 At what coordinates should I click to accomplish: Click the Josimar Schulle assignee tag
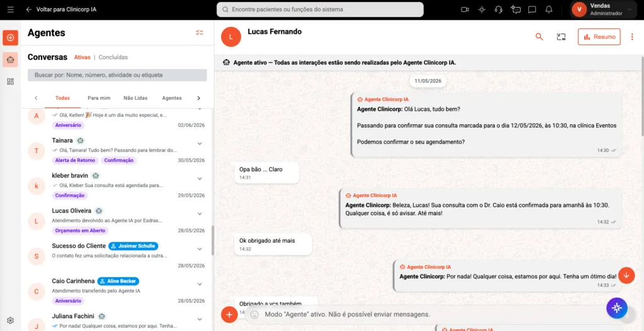[x=133, y=246]
